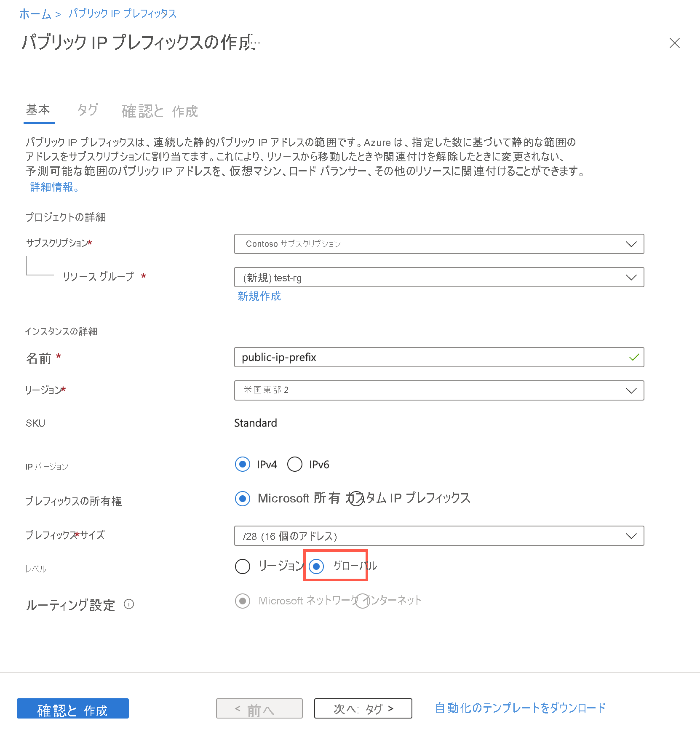Open routing preference info icon
Image resolution: width=700 pixels, height=732 pixels.
coord(129,604)
